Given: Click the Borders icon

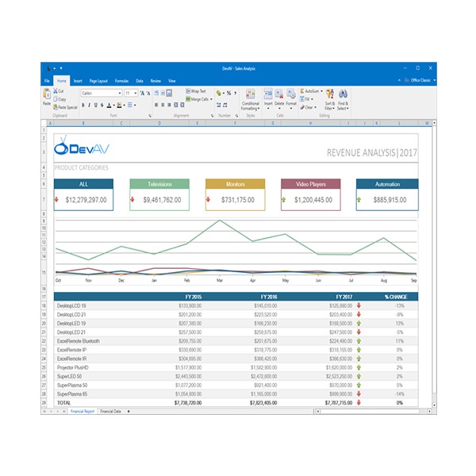Looking at the screenshot, I should click(129, 105).
